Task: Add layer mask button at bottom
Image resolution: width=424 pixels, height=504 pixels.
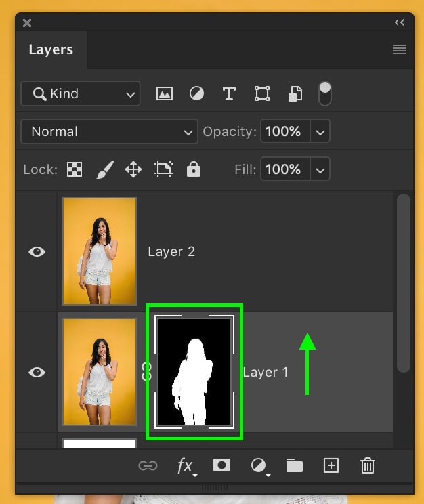Action: [x=221, y=465]
